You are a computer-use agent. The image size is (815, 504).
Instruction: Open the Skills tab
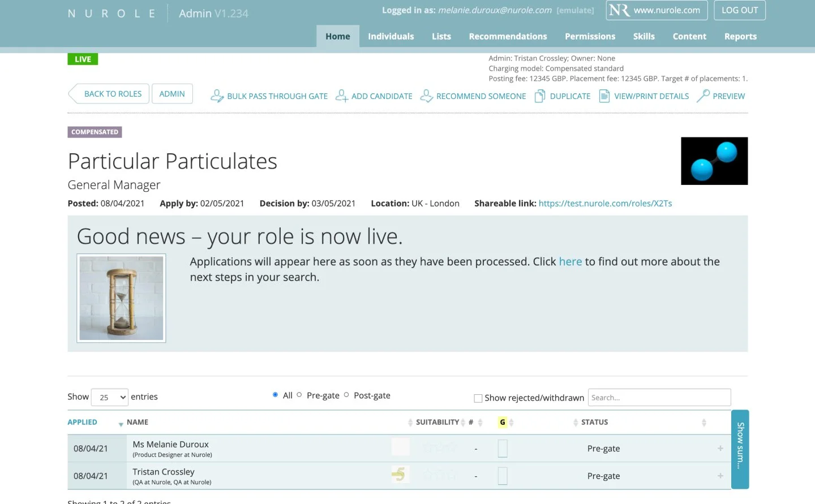click(x=644, y=36)
